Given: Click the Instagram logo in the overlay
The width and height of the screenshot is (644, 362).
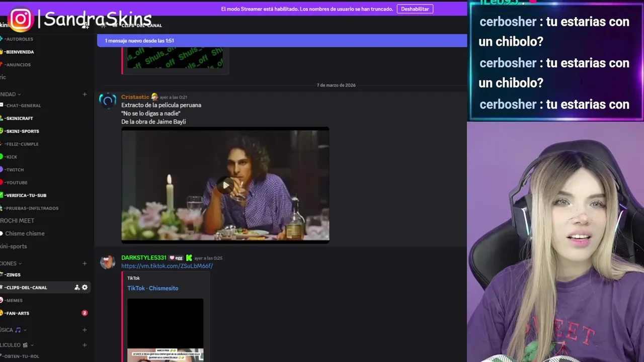Looking at the screenshot, I should tap(21, 19).
